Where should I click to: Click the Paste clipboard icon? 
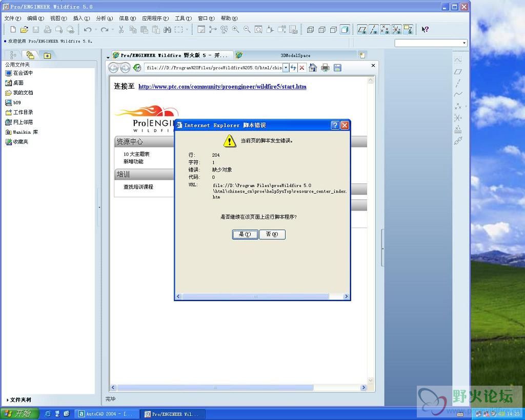click(144, 29)
